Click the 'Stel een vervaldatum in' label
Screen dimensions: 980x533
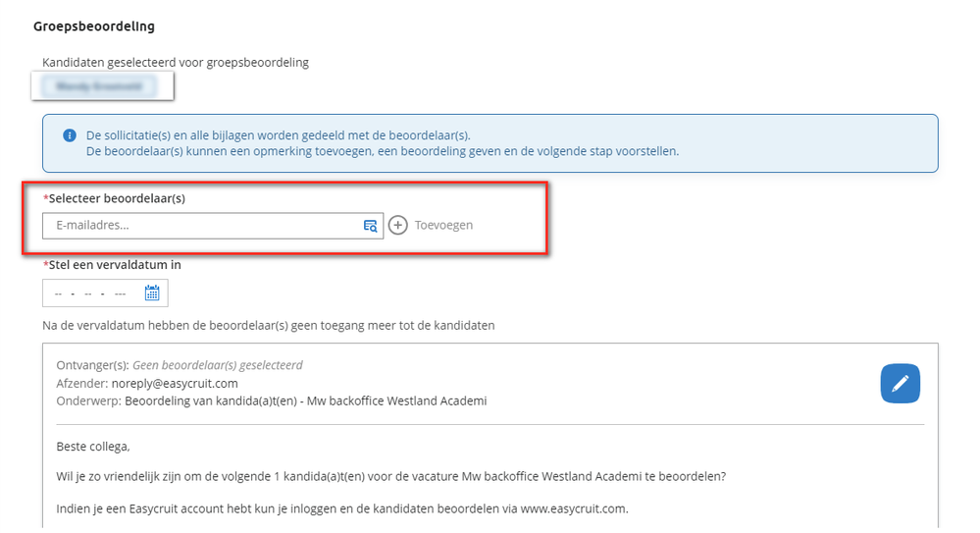tap(112, 265)
